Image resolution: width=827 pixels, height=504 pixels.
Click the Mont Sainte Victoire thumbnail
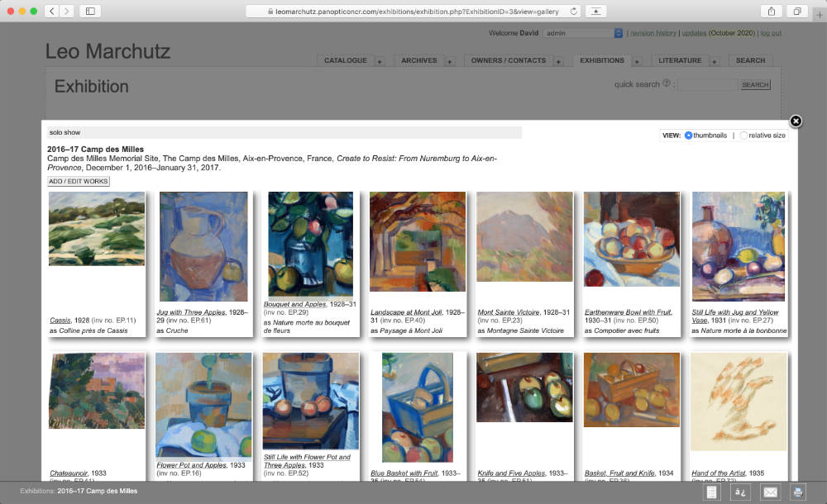click(524, 236)
